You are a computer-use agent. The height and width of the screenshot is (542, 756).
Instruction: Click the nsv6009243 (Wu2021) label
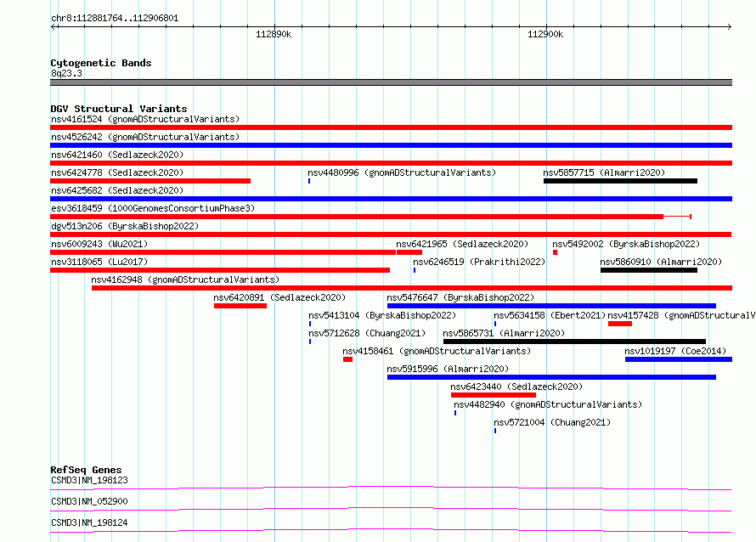coord(99,244)
